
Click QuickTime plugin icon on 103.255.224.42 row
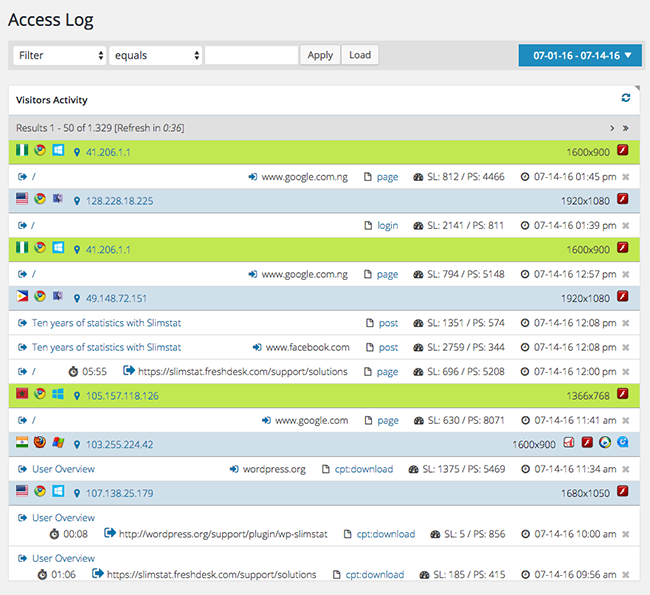(x=623, y=442)
